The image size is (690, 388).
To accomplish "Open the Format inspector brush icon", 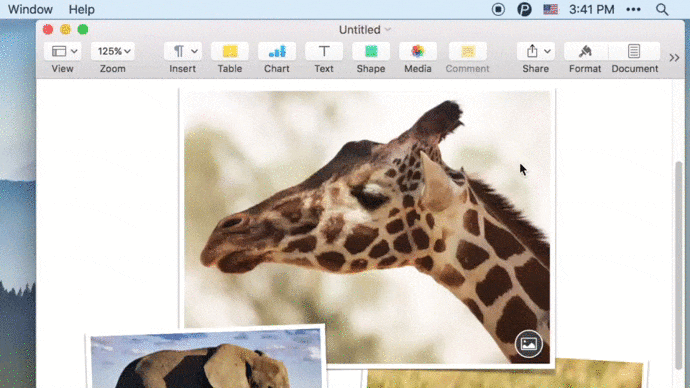I will (585, 51).
